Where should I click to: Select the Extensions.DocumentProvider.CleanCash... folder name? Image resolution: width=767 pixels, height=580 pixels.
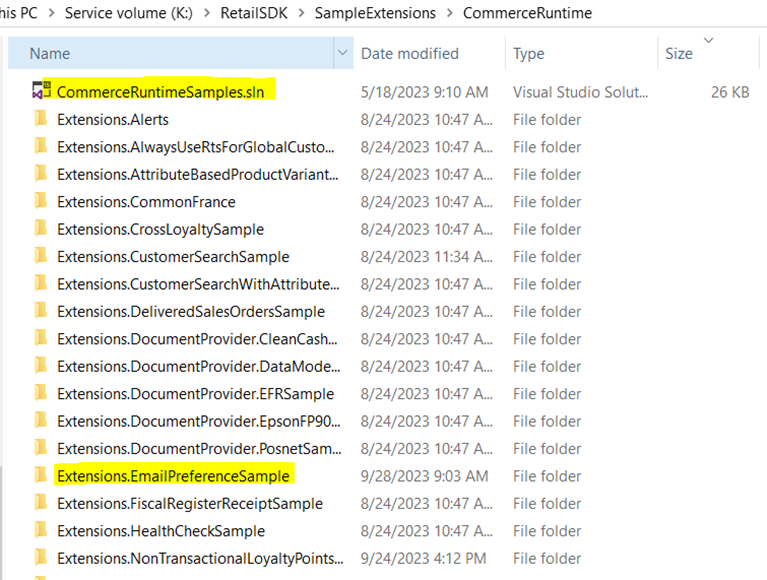(x=197, y=338)
